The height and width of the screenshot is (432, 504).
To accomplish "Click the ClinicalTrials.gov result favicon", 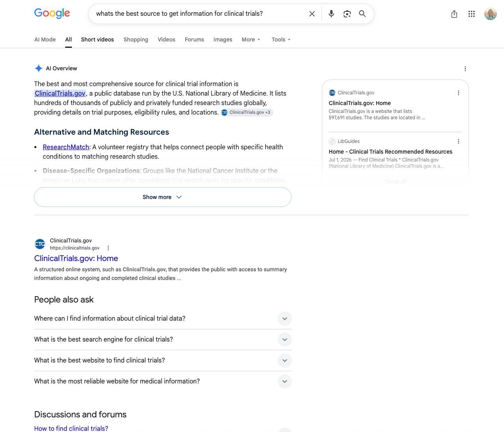I will (x=40, y=244).
